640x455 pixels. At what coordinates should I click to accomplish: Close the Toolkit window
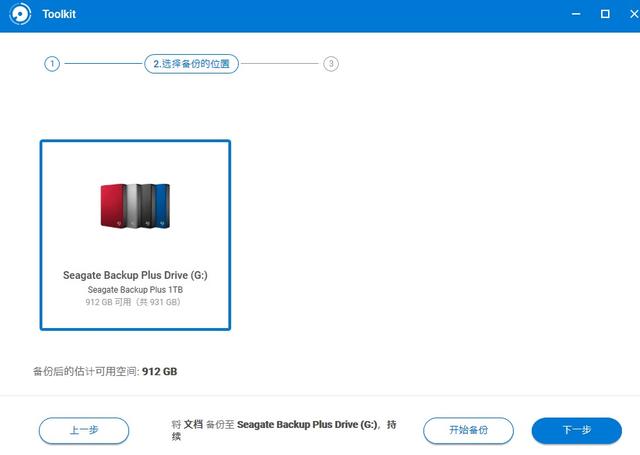pyautogui.click(x=634, y=14)
